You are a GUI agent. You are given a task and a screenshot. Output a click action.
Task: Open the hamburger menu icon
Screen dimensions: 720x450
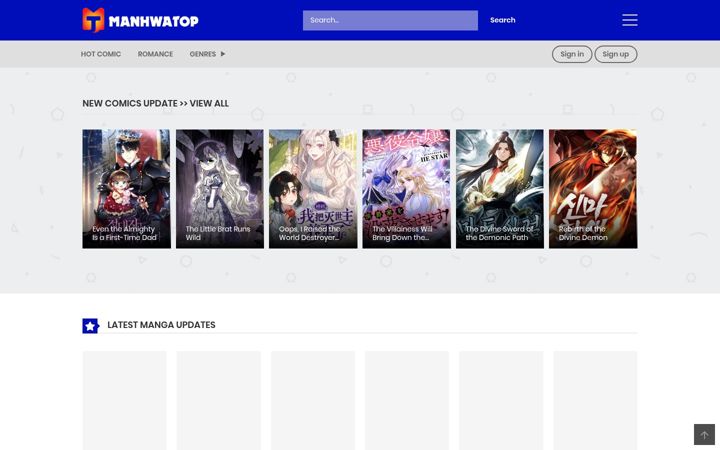point(630,20)
